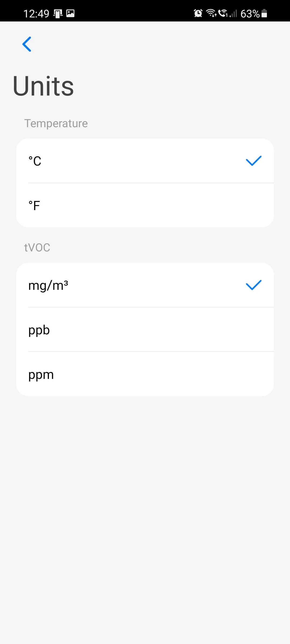Click the blue checkmark beside °C
This screenshot has width=290, height=644.
(253, 161)
